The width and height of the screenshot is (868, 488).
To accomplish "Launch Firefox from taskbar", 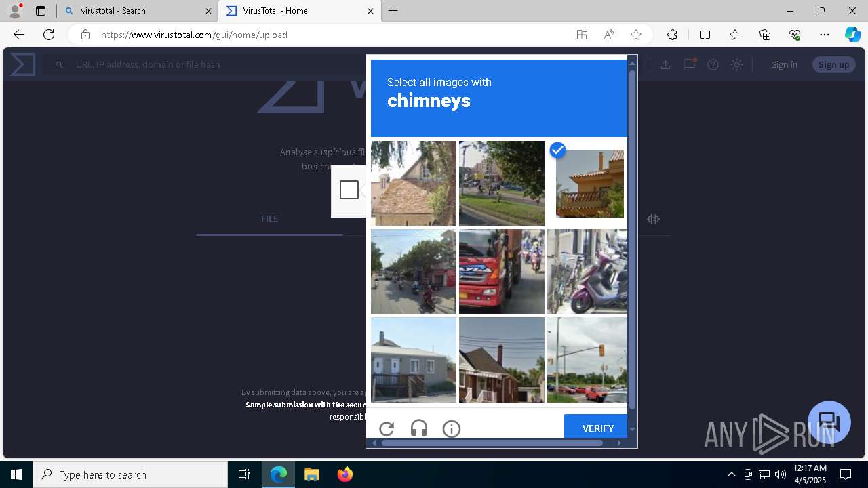I will pos(345,474).
